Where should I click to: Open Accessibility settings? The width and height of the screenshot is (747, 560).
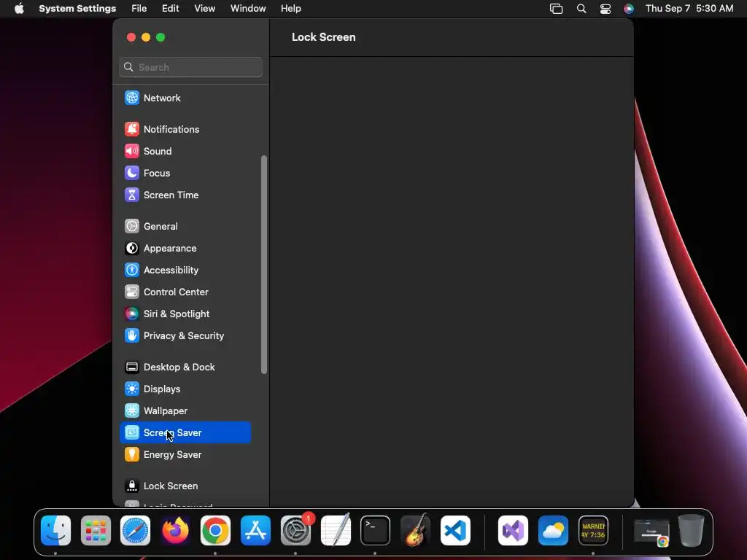185,270
